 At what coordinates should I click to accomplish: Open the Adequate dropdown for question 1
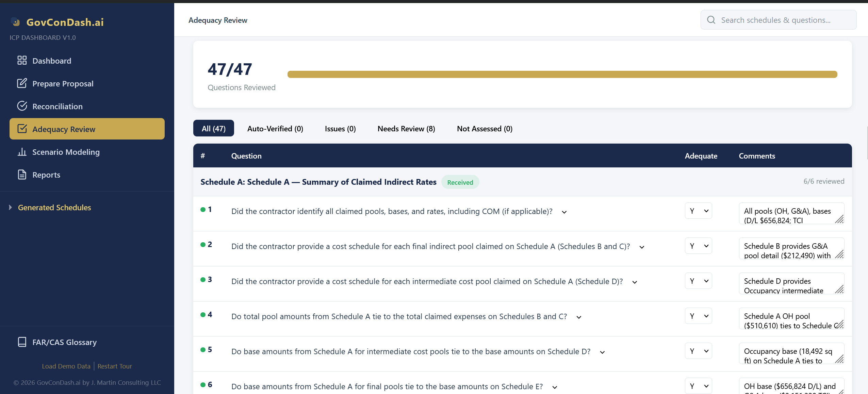(x=698, y=211)
